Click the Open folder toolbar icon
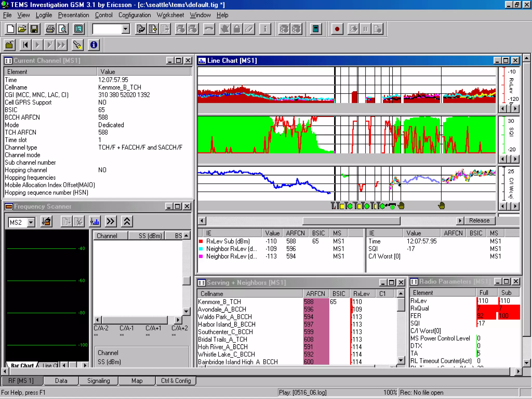This screenshot has height=399, width=532. click(x=22, y=29)
